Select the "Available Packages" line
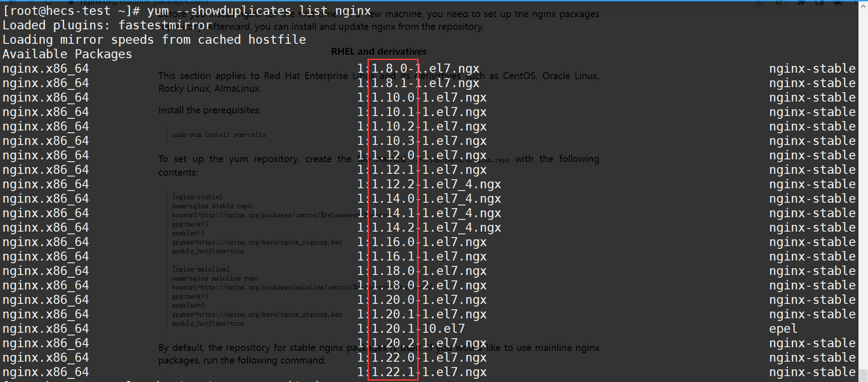The height and width of the screenshot is (382, 868). (x=67, y=54)
